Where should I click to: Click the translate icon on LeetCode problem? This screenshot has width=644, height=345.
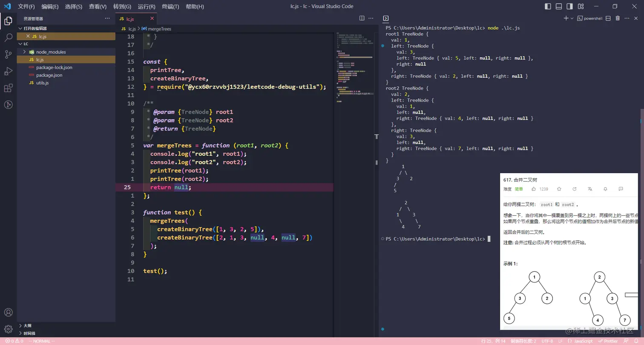tap(590, 189)
